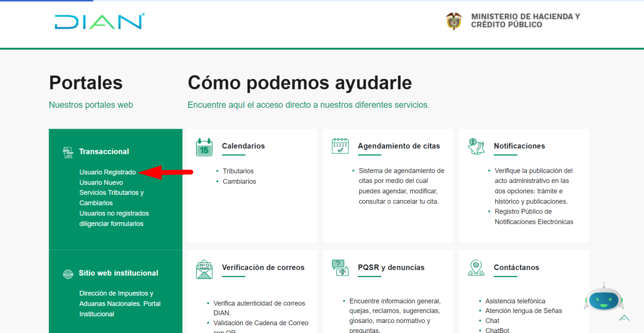Click the DIAN logo
This screenshot has width=644, height=333.
click(99, 21)
